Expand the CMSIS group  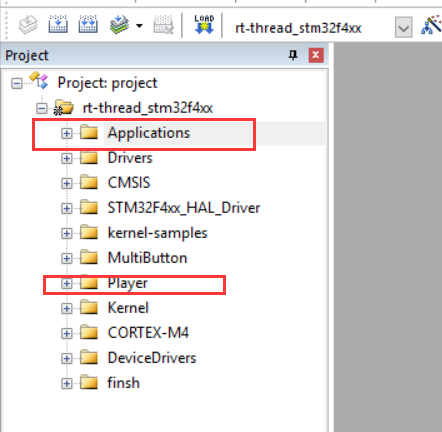click(67, 183)
